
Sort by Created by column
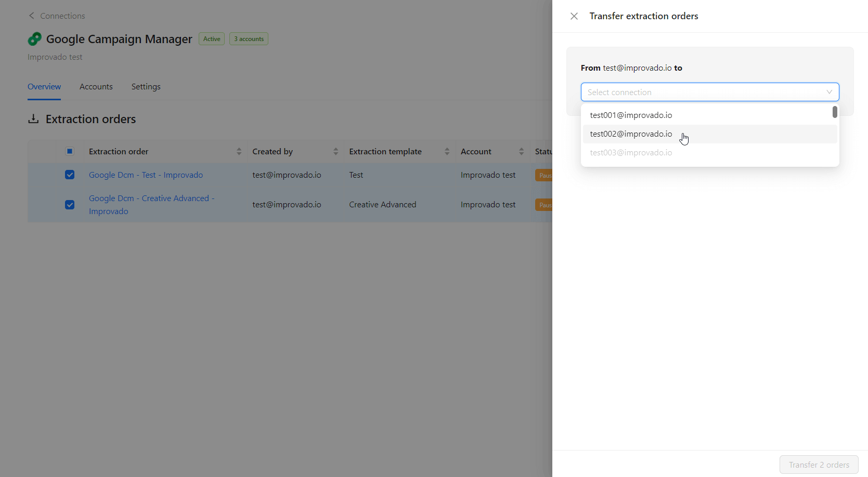click(335, 151)
